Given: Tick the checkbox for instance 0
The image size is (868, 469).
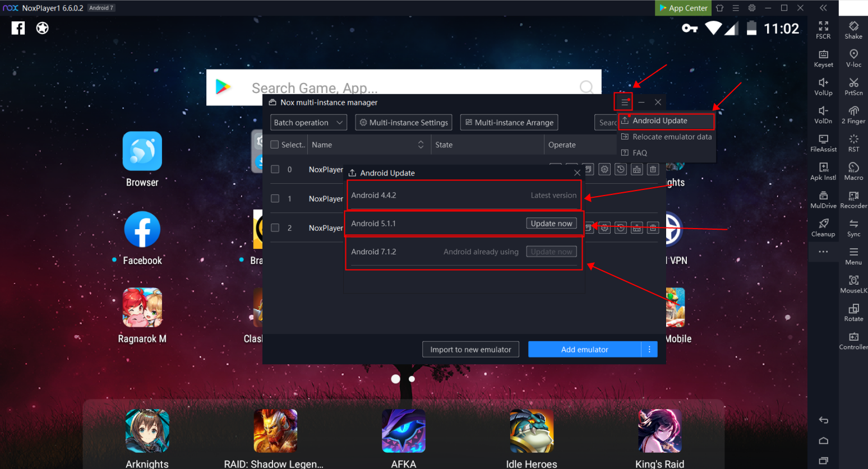Looking at the screenshot, I should (275, 169).
